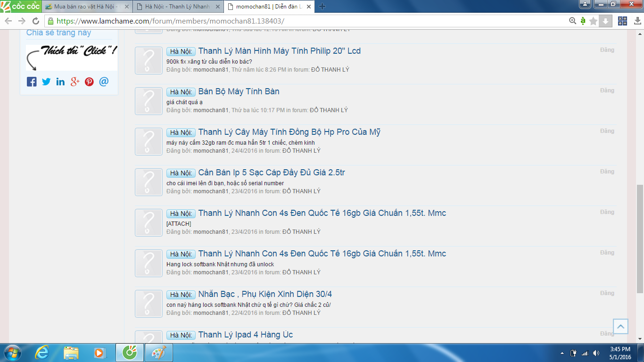The image size is (644, 362).
Task: Share this page on Twitter
Action: pyautogui.click(x=46, y=82)
